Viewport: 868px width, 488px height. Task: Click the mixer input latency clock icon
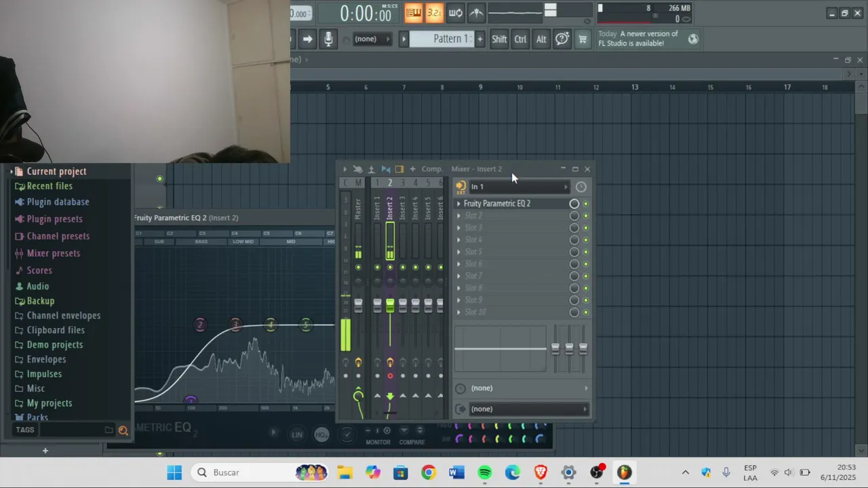click(581, 187)
